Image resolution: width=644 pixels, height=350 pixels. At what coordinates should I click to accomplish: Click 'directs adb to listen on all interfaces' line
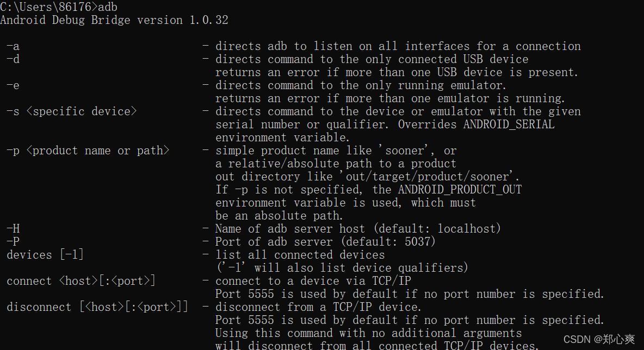(398, 46)
